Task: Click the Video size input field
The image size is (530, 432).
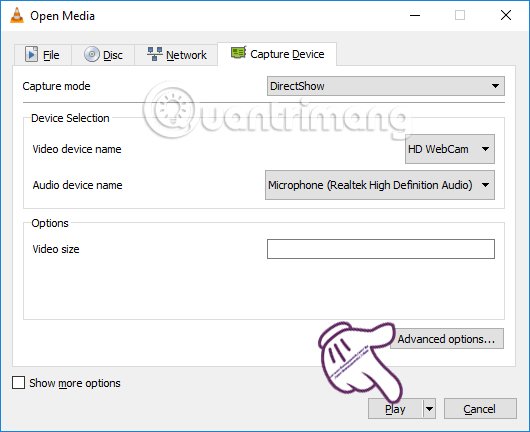Action: pos(381,249)
